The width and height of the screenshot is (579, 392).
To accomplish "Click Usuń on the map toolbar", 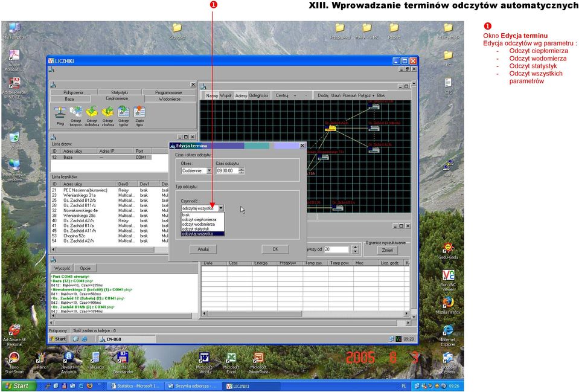I will 336,95.
